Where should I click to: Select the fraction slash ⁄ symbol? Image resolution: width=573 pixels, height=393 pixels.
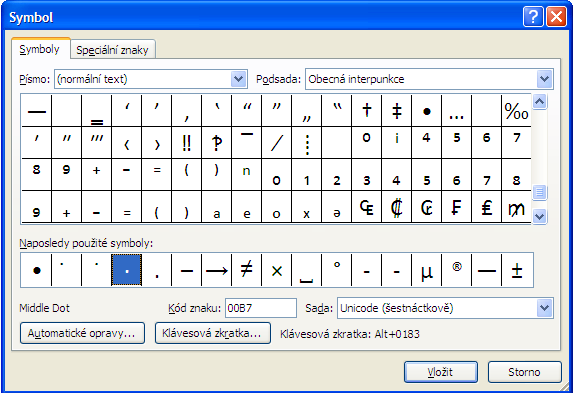tap(277, 143)
